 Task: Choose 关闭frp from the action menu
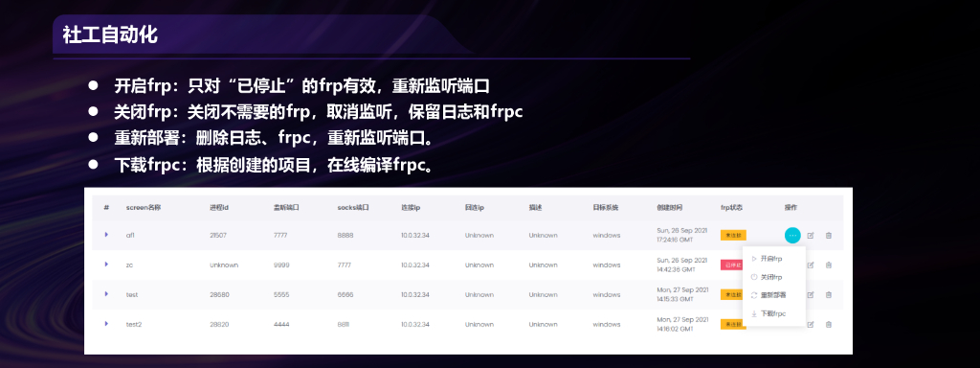click(x=773, y=277)
